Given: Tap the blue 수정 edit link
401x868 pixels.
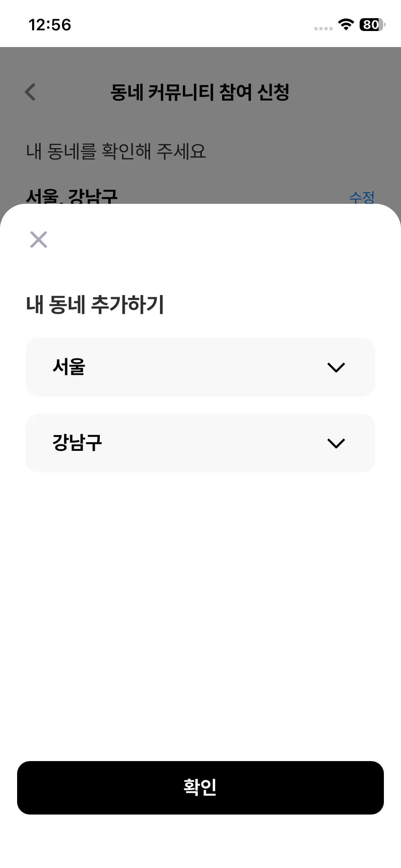Looking at the screenshot, I should pos(361,197).
